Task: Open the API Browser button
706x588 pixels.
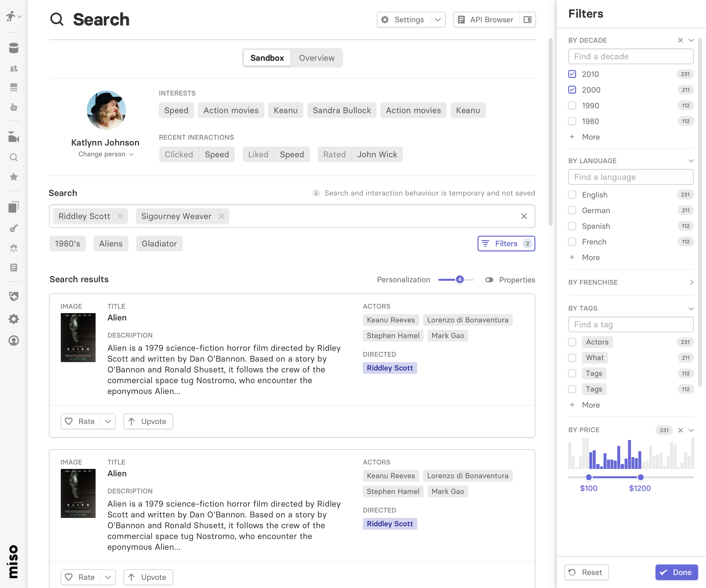Action: 486,20
